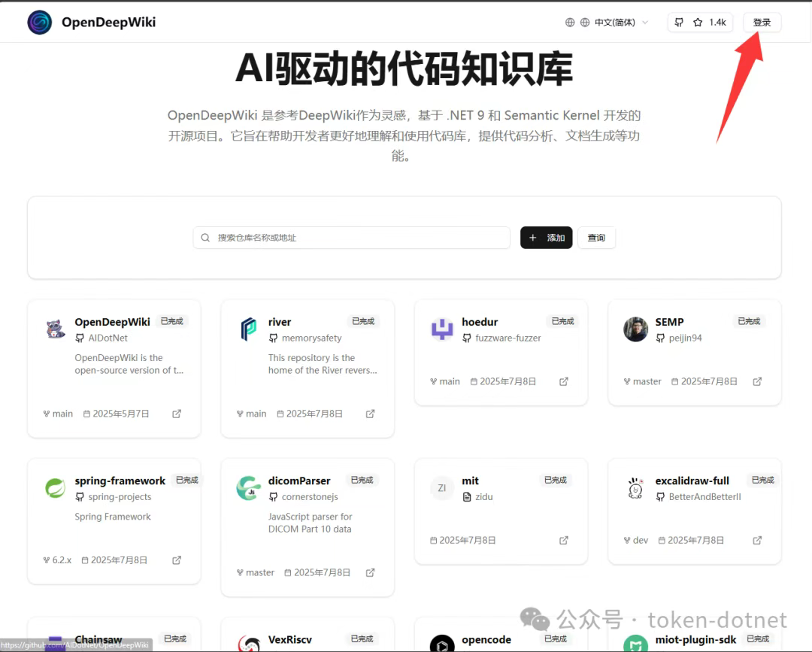
Task: Click the OpenDeepWiki card raccoon avatar
Action: coord(56,329)
